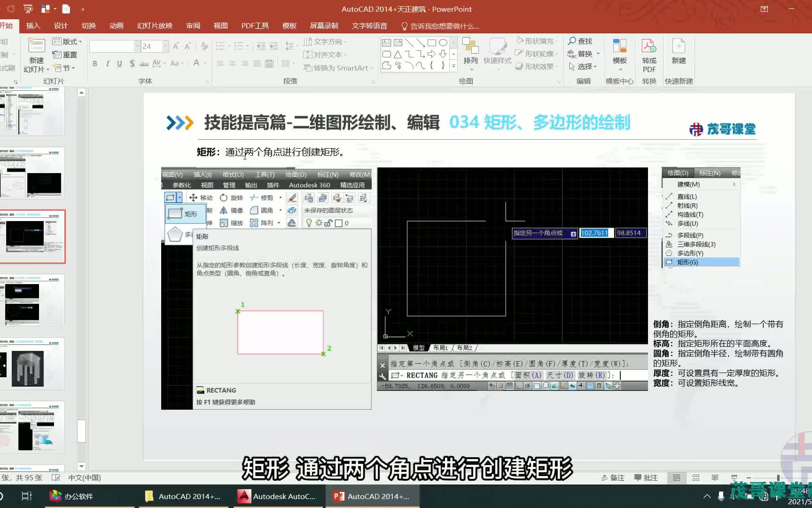Toggle italic formatting
This screenshot has height=508, width=812.
107,63
